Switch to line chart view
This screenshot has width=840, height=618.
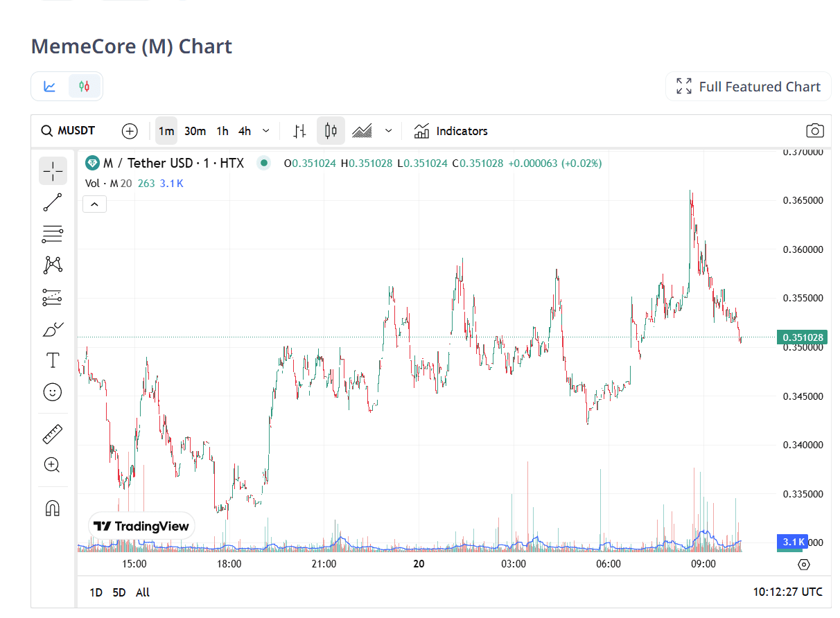click(x=50, y=87)
